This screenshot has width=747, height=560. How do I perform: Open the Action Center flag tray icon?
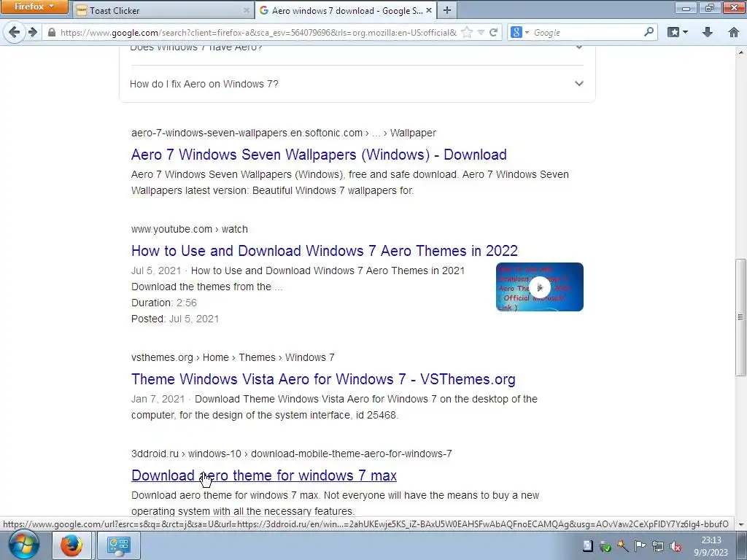click(640, 546)
